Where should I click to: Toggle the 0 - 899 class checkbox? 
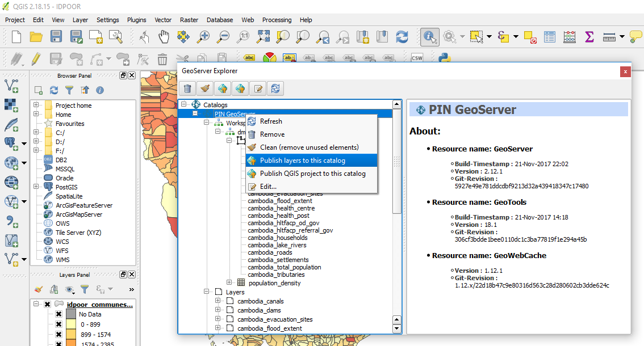pyautogui.click(x=58, y=324)
